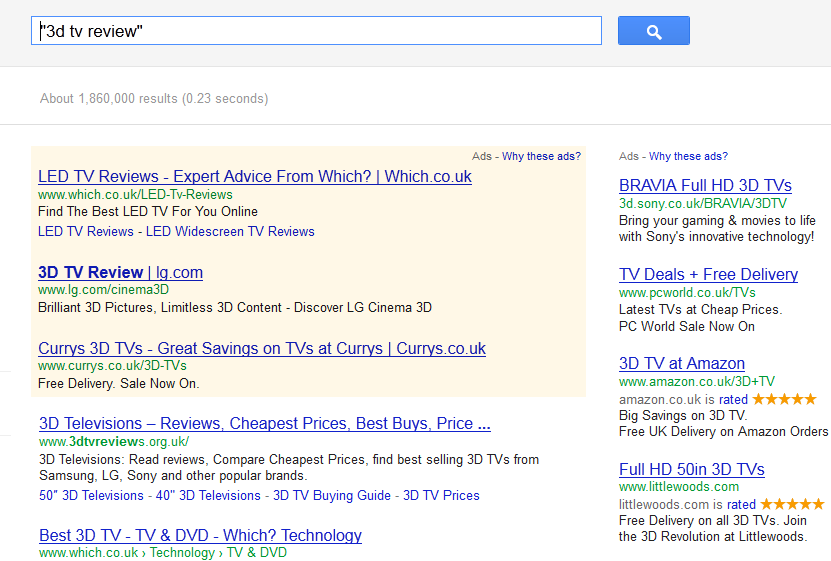Click "Why these ads?" above the right sidebar
This screenshot has width=831, height=561.
coord(688,156)
